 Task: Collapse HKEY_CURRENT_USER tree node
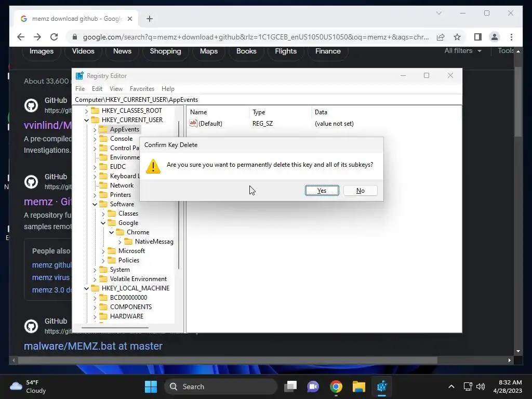(87, 120)
